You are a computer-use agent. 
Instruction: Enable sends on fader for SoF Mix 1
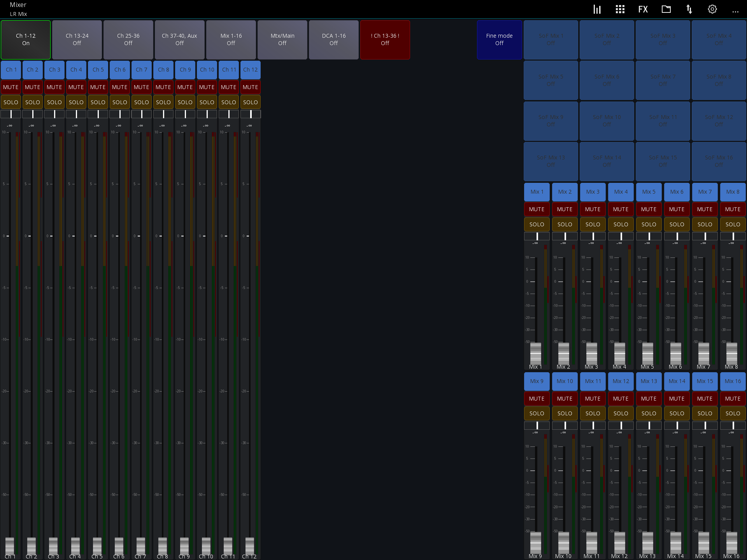click(551, 39)
